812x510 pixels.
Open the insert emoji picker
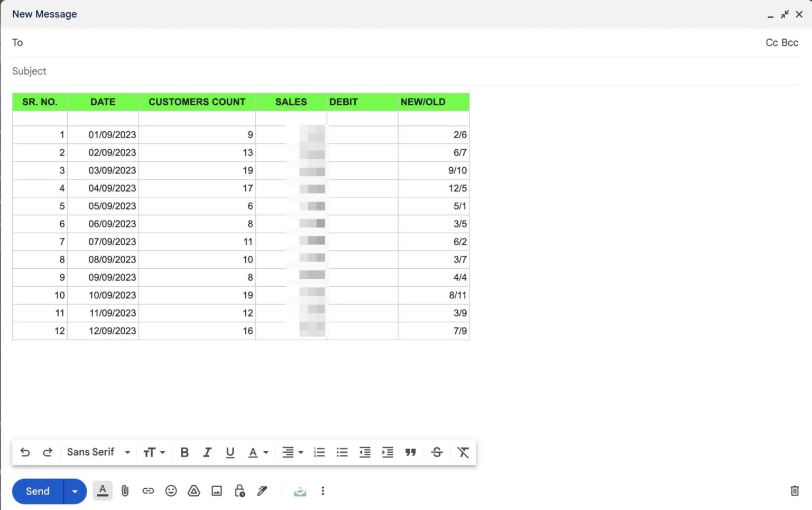(171, 491)
